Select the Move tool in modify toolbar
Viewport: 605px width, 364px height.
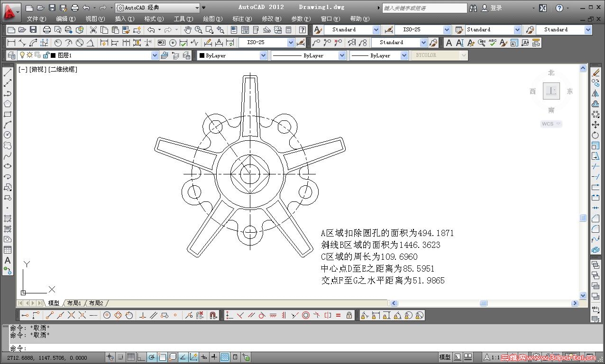click(x=596, y=125)
